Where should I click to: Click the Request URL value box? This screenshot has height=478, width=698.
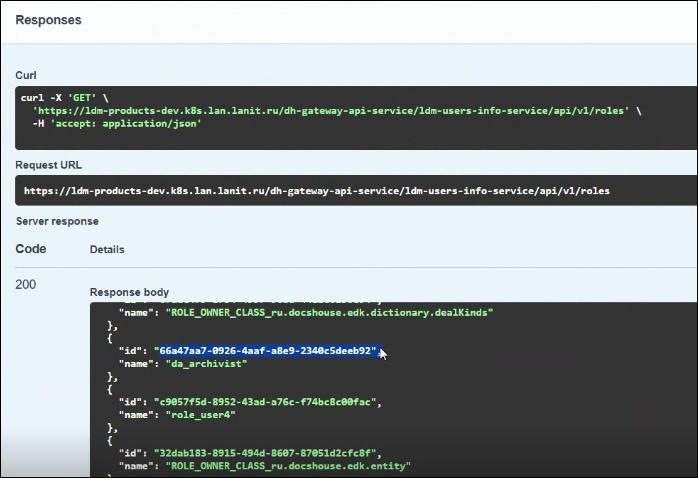(x=356, y=190)
